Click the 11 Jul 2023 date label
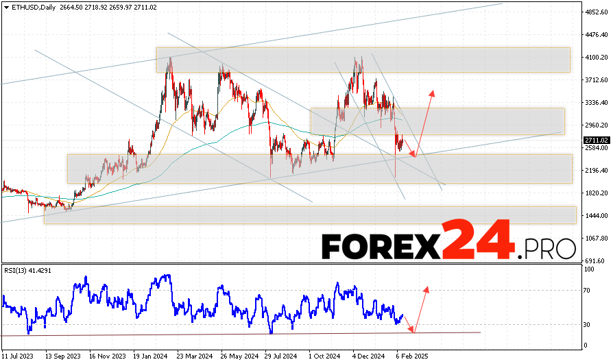The width and height of the screenshot is (613, 364). [x=19, y=356]
